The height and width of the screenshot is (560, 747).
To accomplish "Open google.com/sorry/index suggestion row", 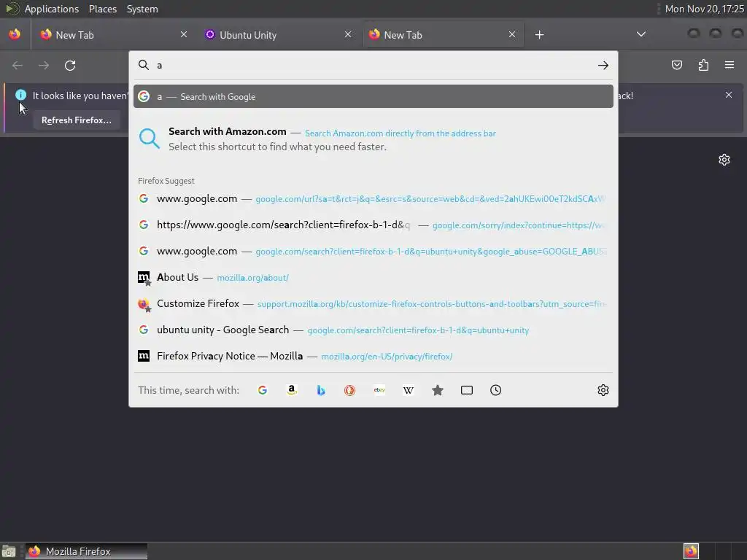I will tap(373, 225).
